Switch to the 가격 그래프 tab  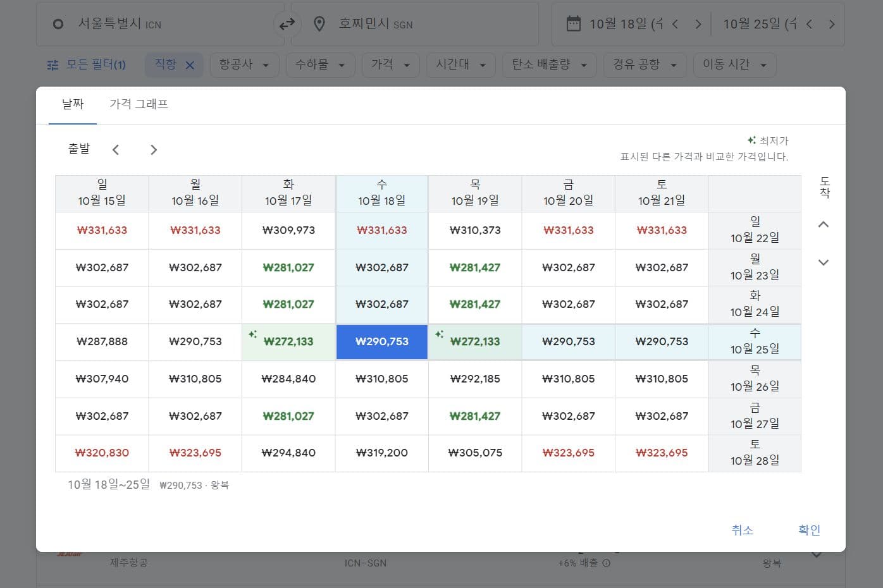(x=139, y=104)
